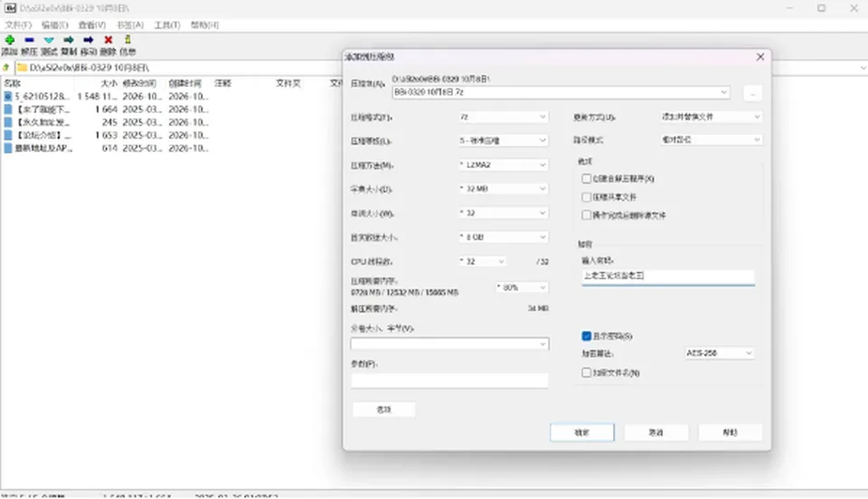Expand the archive name dropdown arrow
The height and width of the screenshot is (499, 868).
723,92
